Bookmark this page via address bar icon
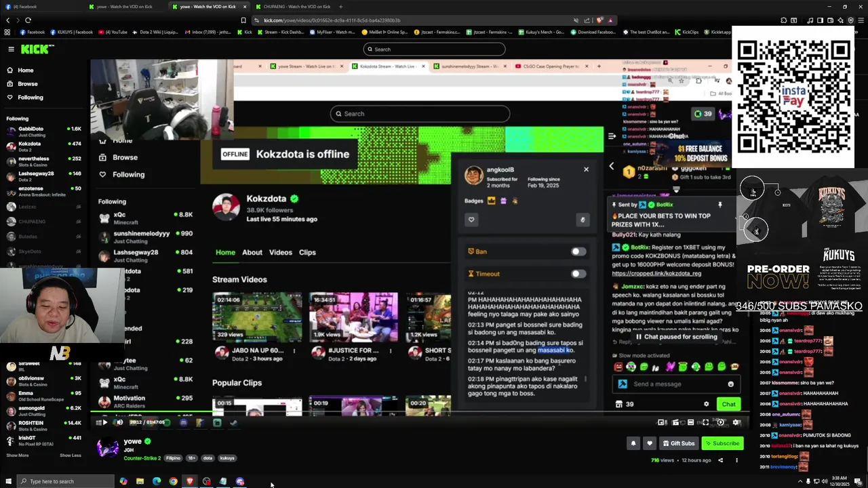The image size is (868, 488). (243, 20)
